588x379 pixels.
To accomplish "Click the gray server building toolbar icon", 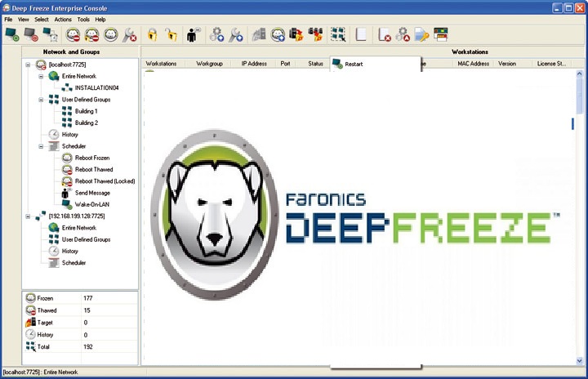I will click(x=259, y=34).
